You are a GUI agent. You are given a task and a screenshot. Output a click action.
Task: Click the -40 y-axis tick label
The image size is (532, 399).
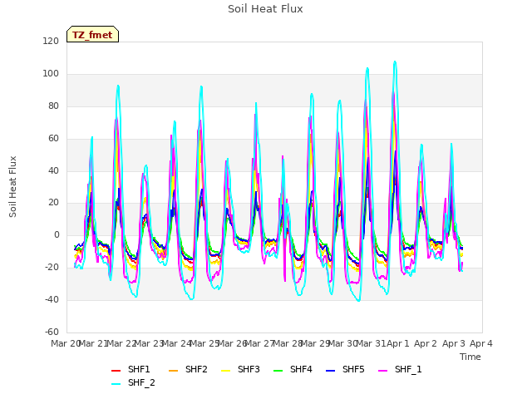tap(52, 299)
